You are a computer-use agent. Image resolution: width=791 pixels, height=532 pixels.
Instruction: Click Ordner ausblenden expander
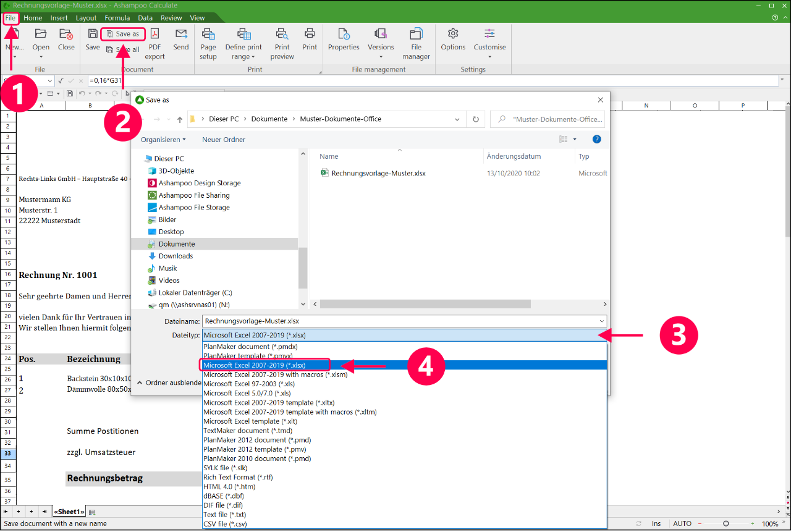click(169, 383)
